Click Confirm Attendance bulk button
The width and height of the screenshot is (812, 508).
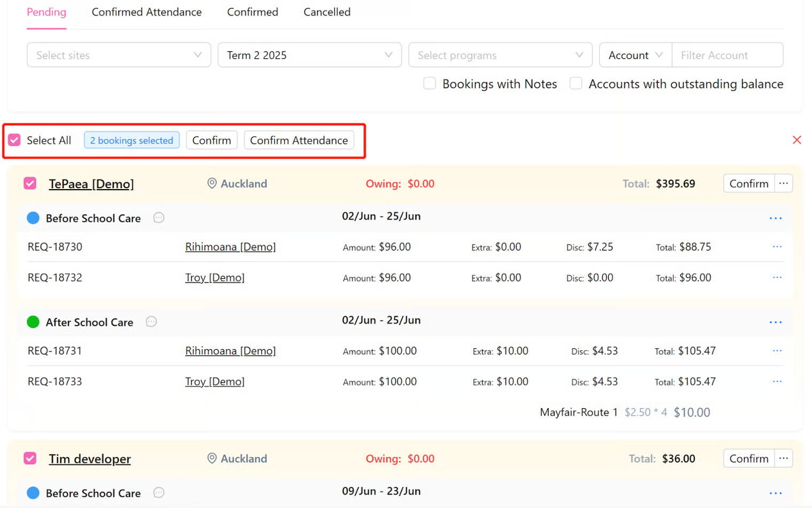[x=299, y=140]
